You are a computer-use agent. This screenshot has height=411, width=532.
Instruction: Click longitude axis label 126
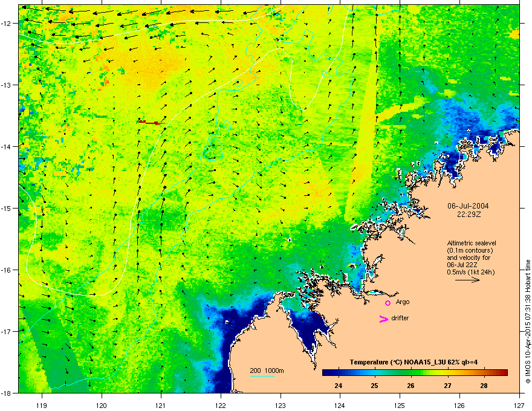[x=459, y=405]
